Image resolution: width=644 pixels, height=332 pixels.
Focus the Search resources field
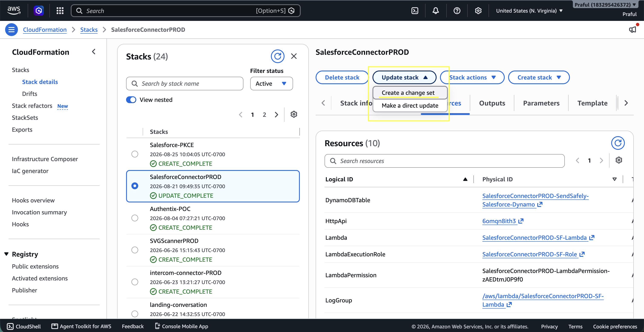444,161
